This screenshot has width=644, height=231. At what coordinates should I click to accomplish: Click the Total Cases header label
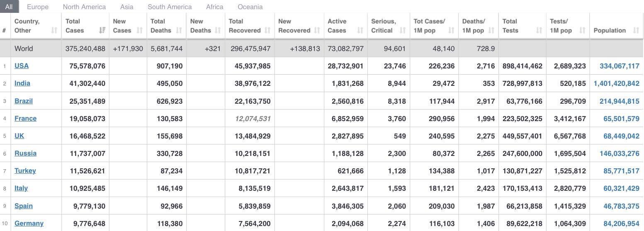75,26
